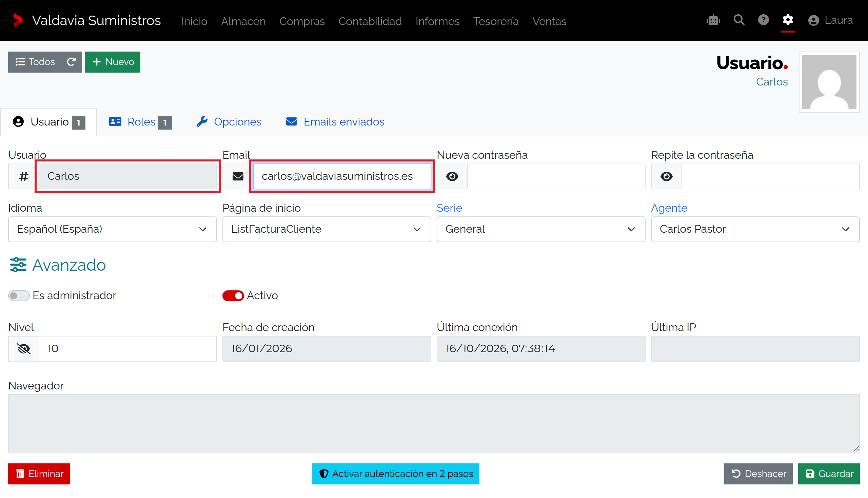Click the hash icon next to Usuario field

point(24,176)
